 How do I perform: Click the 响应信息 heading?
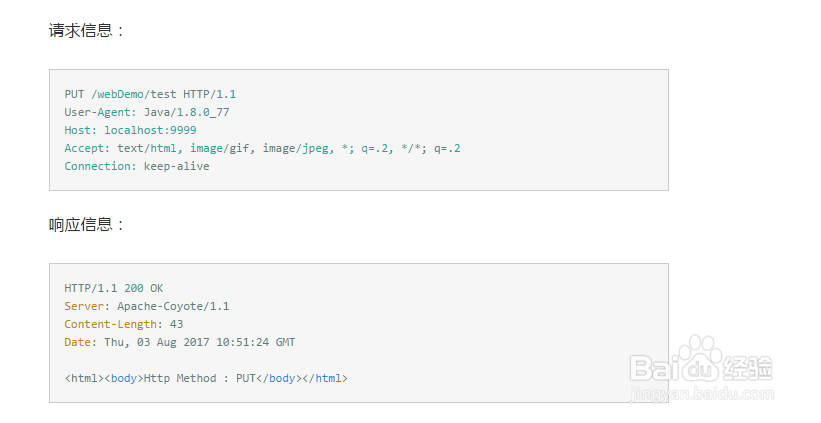tap(87, 225)
